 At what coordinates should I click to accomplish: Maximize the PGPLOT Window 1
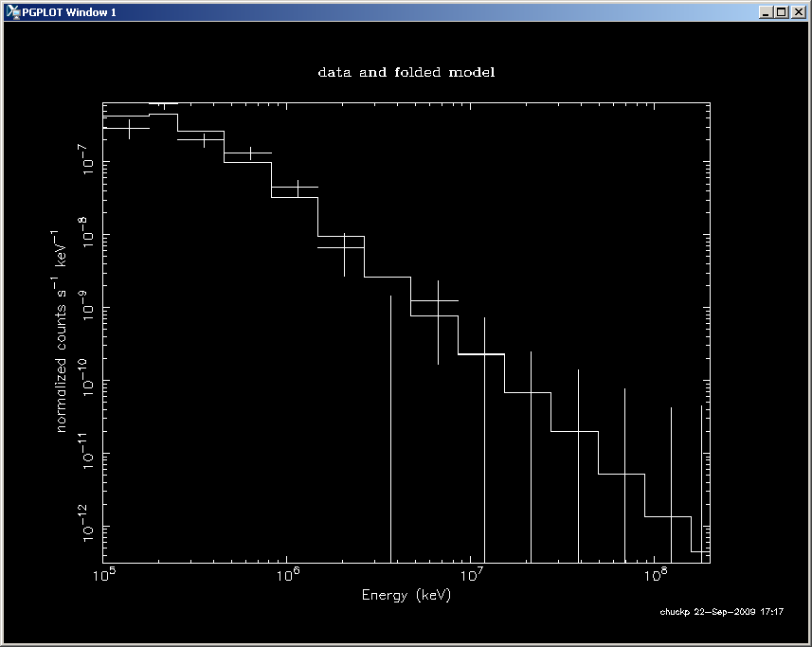pos(782,12)
